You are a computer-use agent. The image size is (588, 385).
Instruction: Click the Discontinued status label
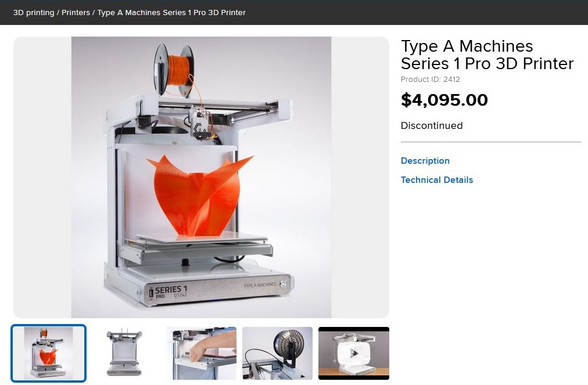[431, 125]
